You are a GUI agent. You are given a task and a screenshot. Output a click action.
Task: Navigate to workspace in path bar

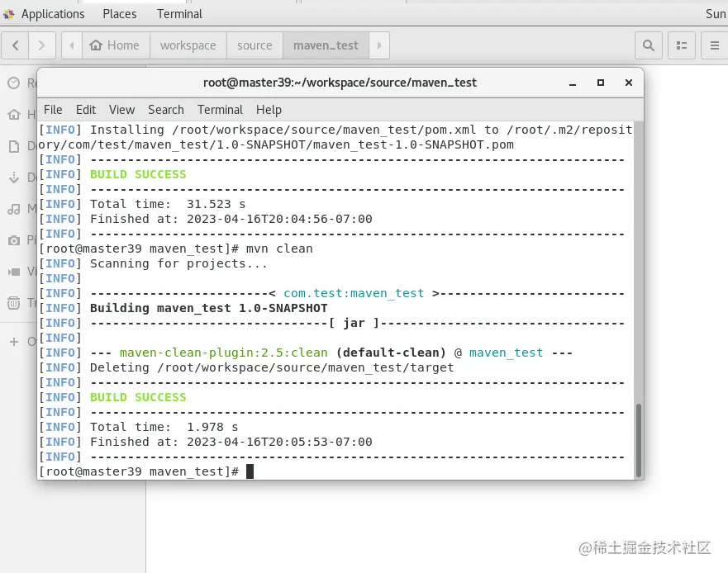[188, 45]
